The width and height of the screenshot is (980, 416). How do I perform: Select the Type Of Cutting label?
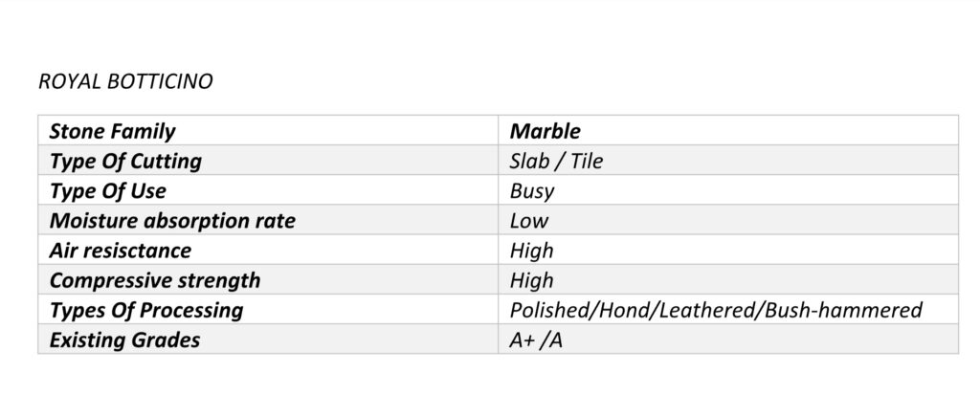pyautogui.click(x=125, y=161)
